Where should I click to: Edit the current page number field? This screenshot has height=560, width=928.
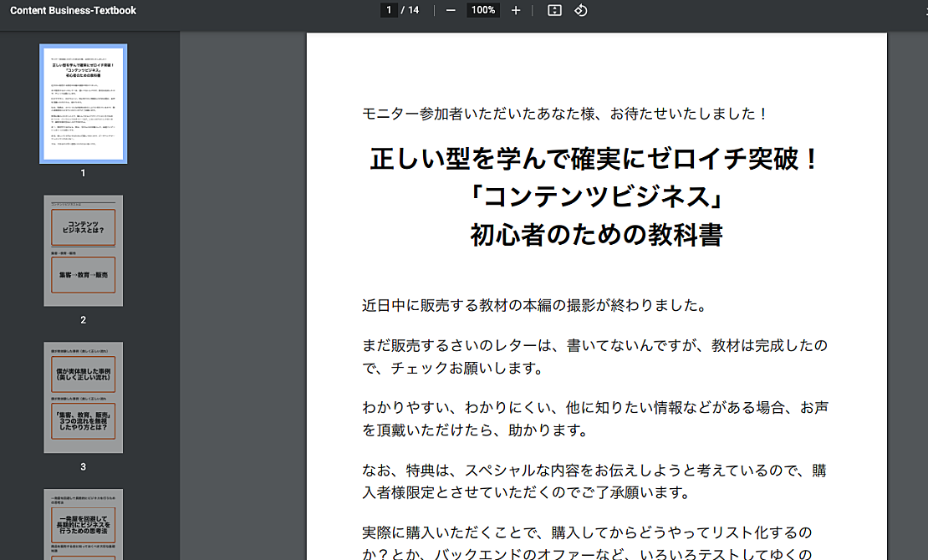click(x=389, y=10)
